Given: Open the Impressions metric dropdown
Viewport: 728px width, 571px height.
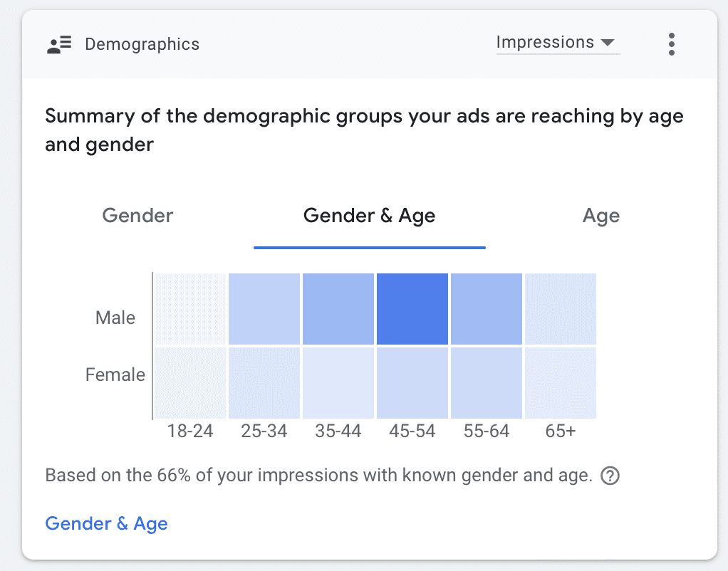Looking at the screenshot, I should point(557,43).
